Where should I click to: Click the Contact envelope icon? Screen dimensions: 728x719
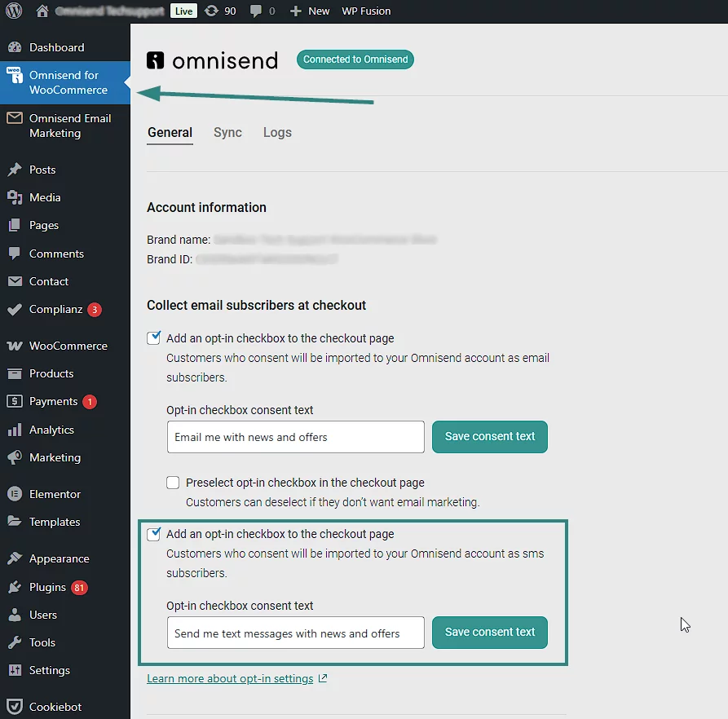pos(15,281)
